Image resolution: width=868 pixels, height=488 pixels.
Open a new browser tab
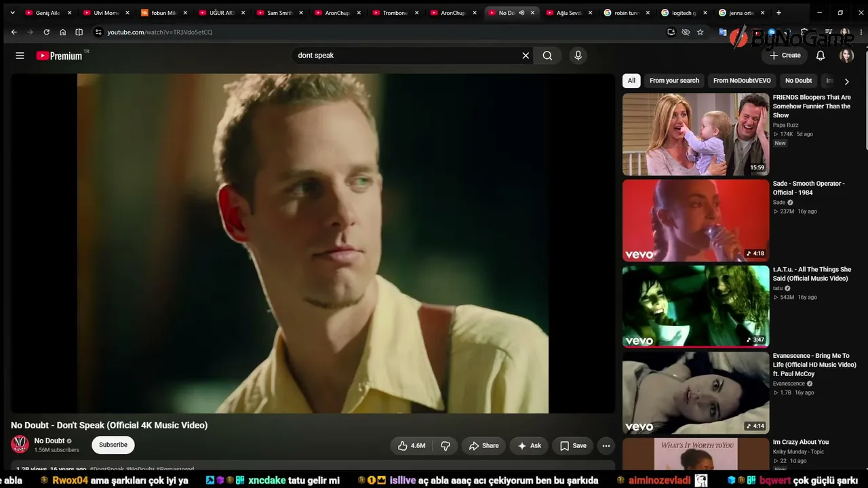[778, 13]
